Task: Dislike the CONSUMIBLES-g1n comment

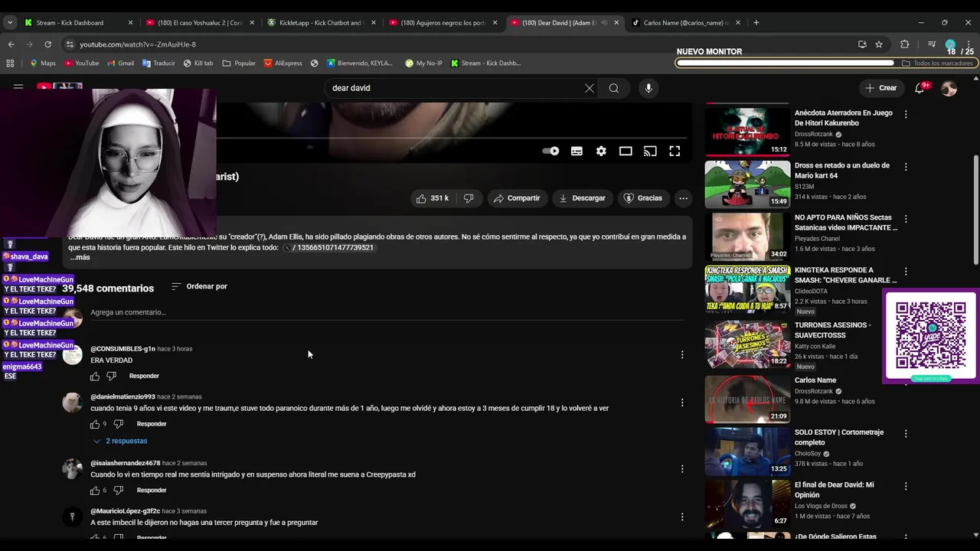Action: point(111,376)
